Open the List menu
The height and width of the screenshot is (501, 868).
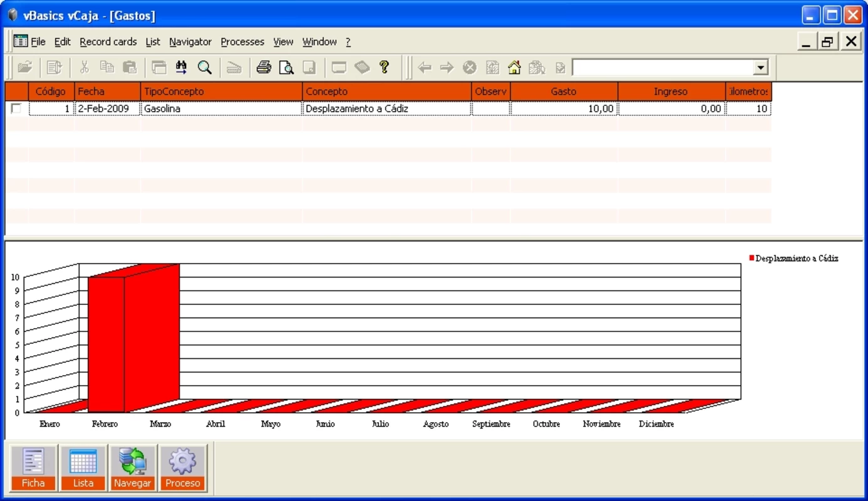click(153, 42)
